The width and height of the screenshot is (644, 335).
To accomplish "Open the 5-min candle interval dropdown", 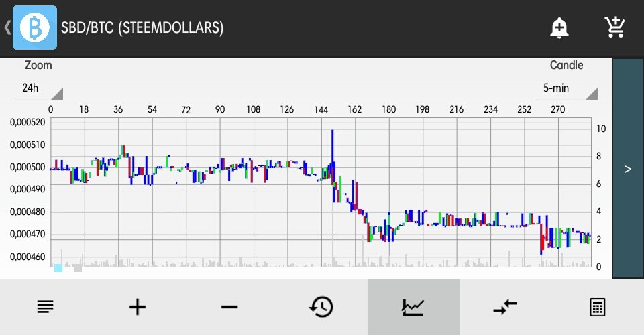I will tap(566, 89).
